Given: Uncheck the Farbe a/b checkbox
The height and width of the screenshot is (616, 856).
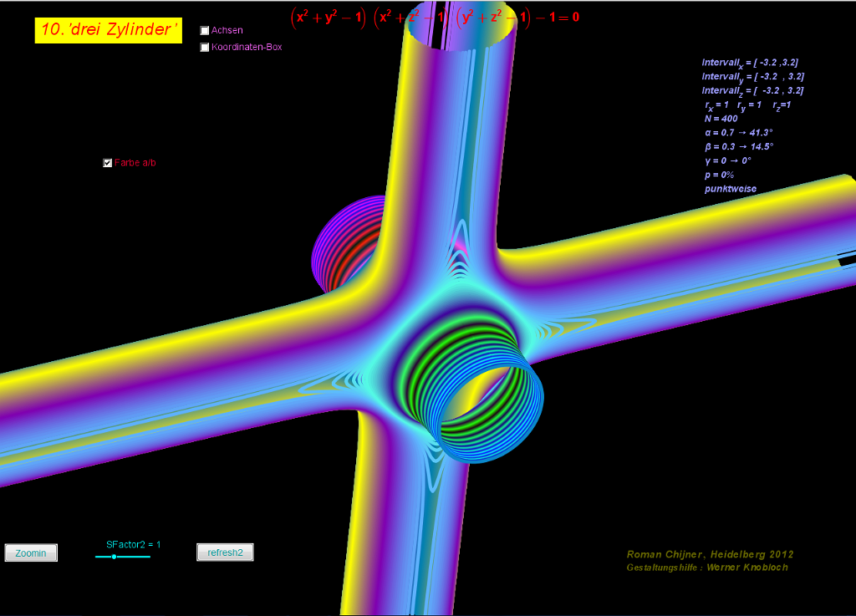Looking at the screenshot, I should point(107,163).
